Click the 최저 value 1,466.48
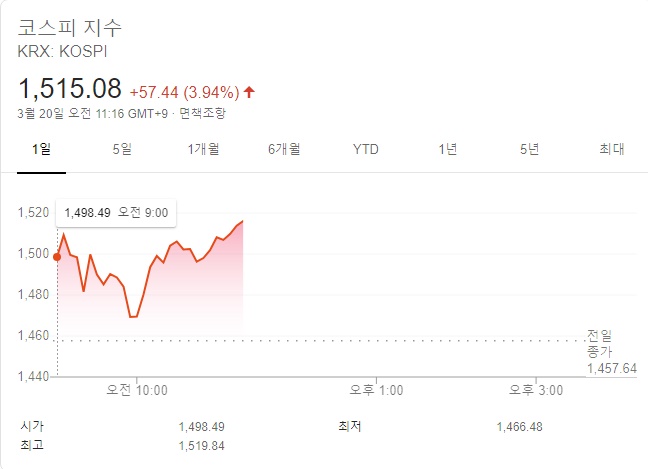Image resolution: width=648 pixels, height=469 pixels. 519,427
